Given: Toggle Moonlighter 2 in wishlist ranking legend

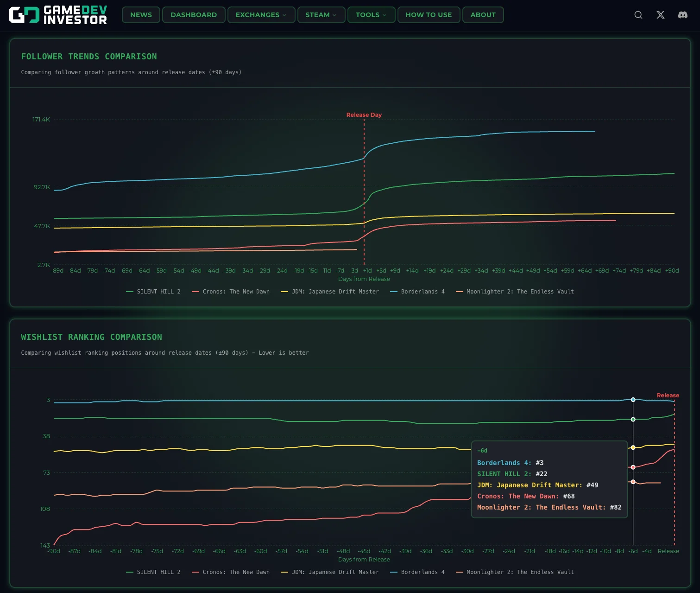Looking at the screenshot, I should coord(516,572).
